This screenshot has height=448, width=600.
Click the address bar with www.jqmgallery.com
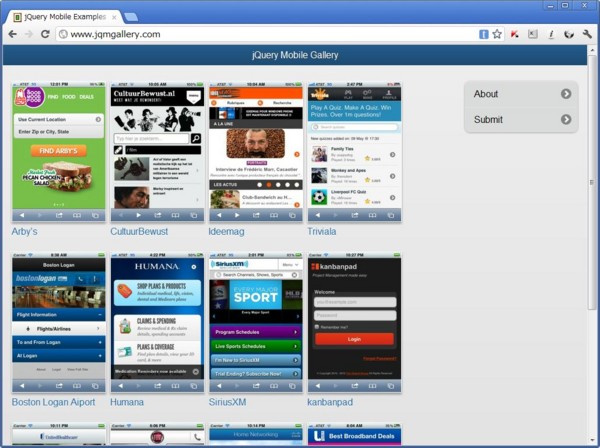pyautogui.click(x=268, y=34)
